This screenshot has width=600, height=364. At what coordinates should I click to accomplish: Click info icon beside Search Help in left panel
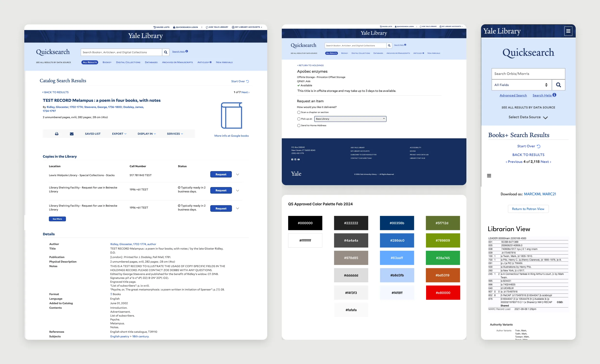coord(187,51)
